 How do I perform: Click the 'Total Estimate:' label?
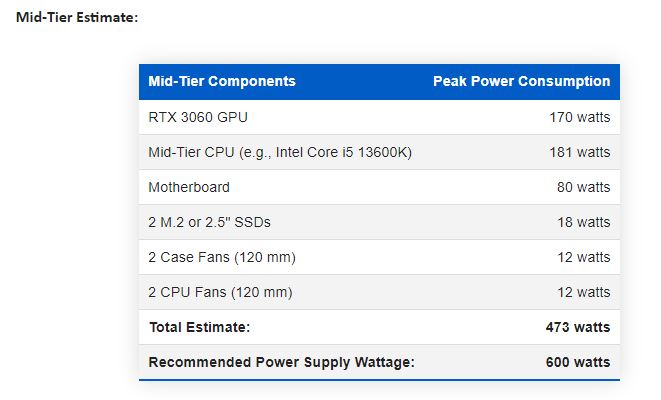[x=199, y=327]
